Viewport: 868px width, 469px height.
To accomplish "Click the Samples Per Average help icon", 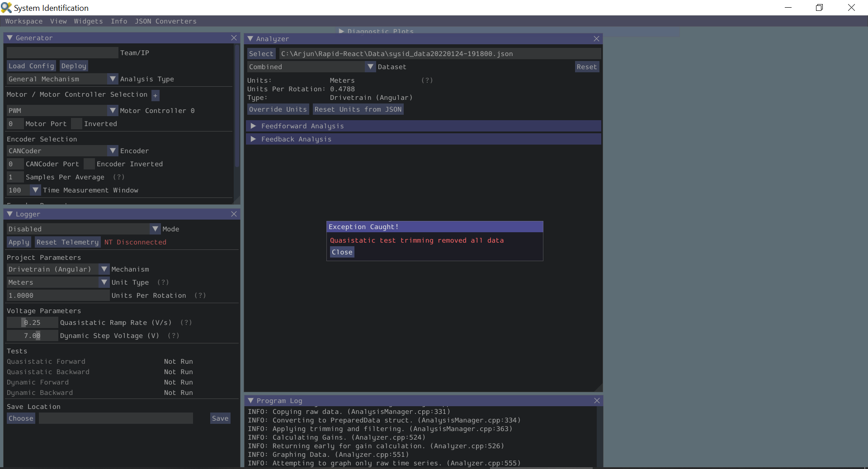I will [119, 177].
